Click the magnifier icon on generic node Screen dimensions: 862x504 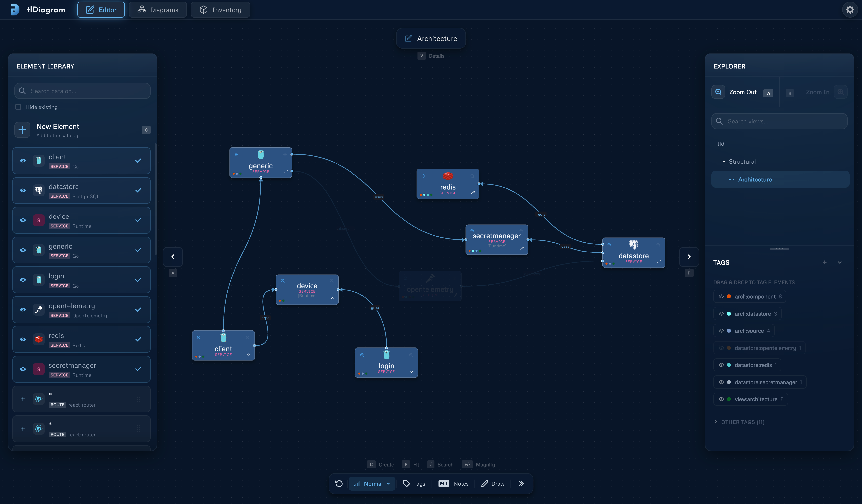pos(236,155)
